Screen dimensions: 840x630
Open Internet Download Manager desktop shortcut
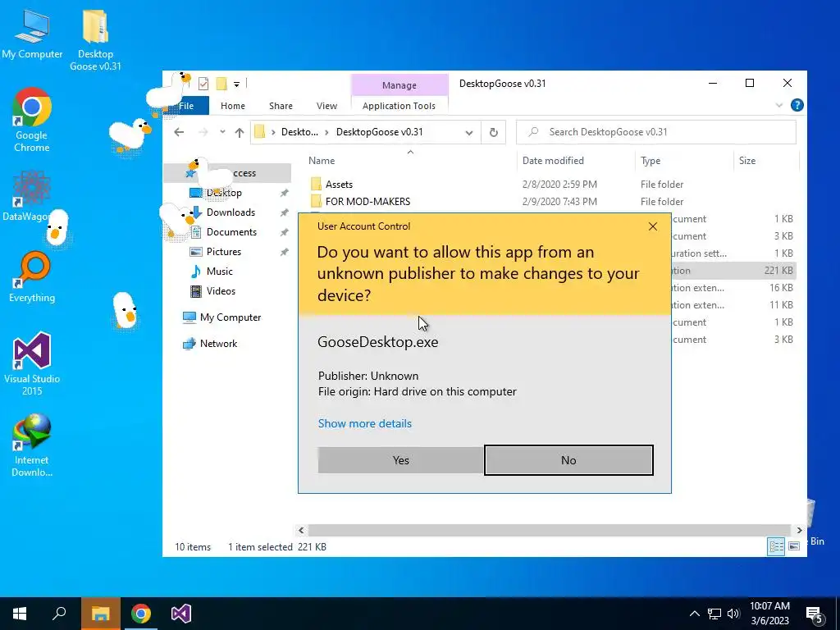(32, 445)
